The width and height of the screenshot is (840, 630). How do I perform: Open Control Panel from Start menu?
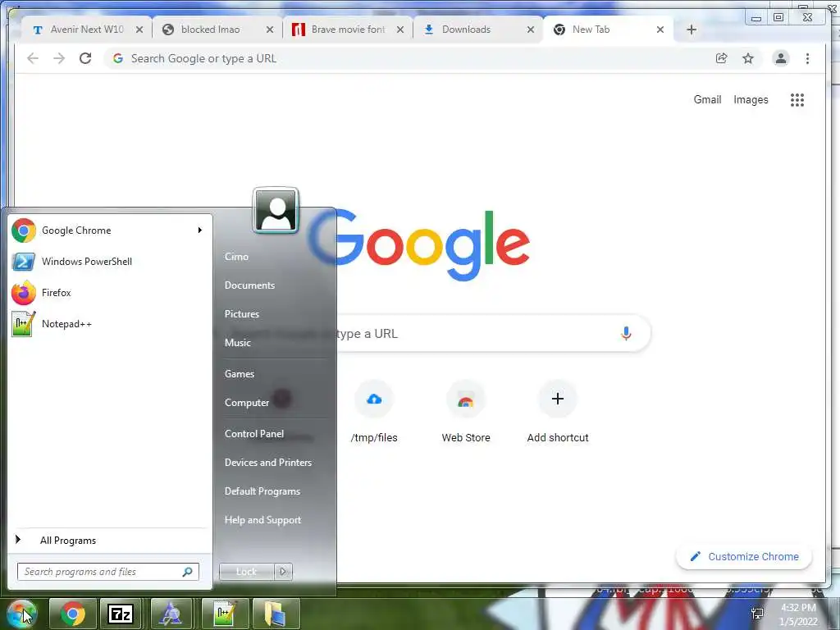pyautogui.click(x=254, y=434)
